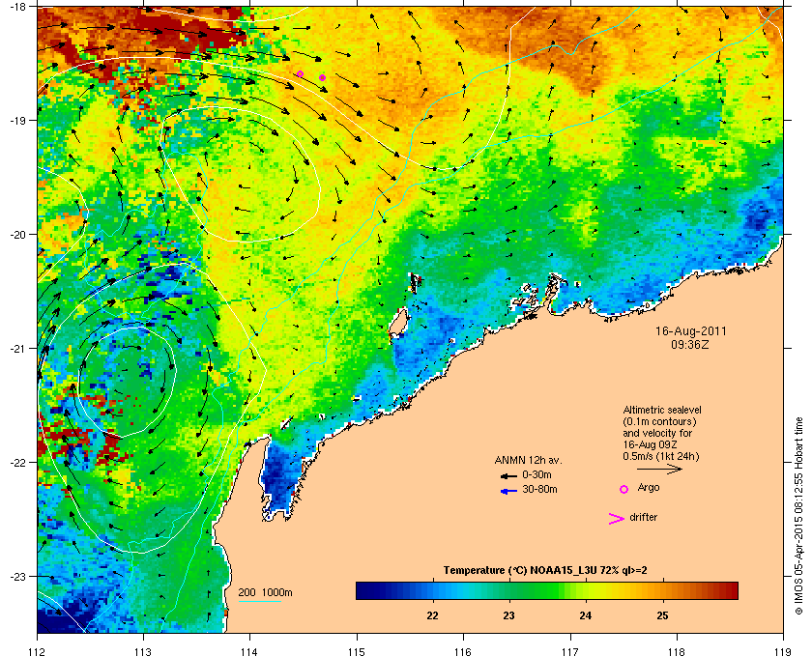Click the 200 1000m bathymetry label
This screenshot has height=657, width=812.
(x=265, y=593)
